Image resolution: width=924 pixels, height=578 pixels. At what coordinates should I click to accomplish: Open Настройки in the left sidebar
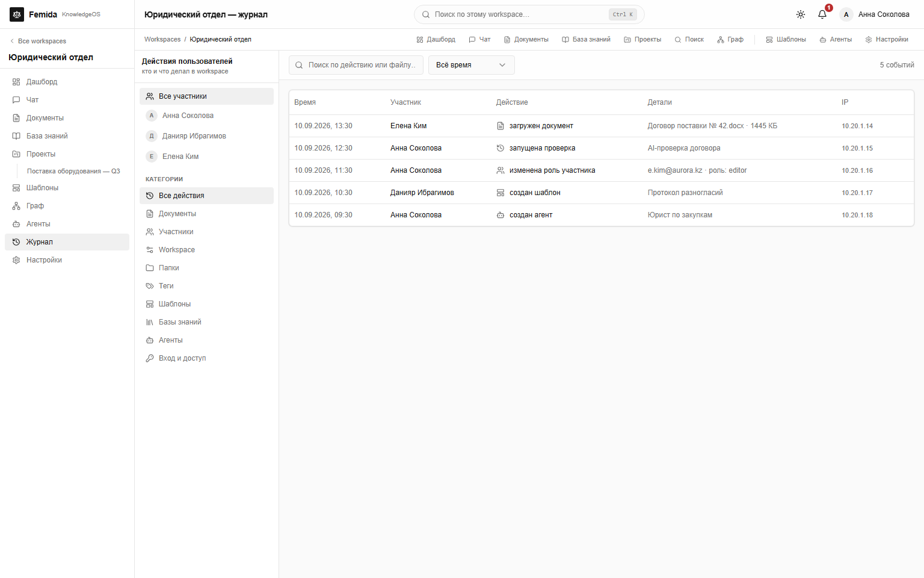point(67,260)
